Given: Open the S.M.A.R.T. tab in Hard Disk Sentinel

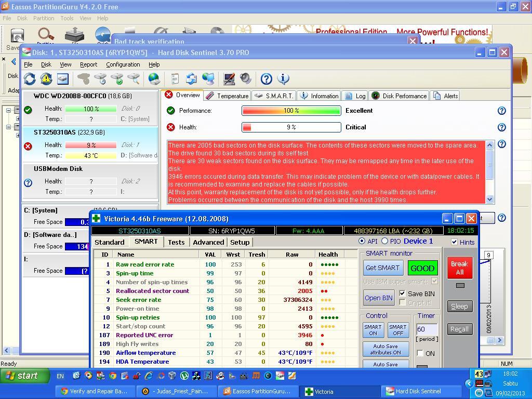Looking at the screenshot, I should (274, 96).
